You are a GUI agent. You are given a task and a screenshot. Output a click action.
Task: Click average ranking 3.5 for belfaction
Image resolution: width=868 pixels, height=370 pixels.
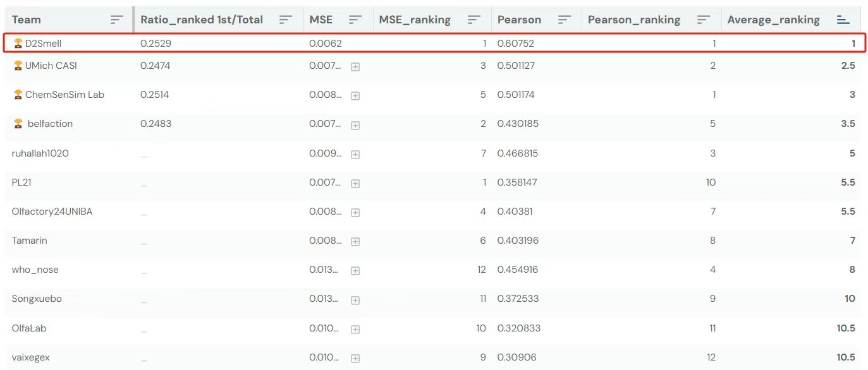click(x=848, y=124)
